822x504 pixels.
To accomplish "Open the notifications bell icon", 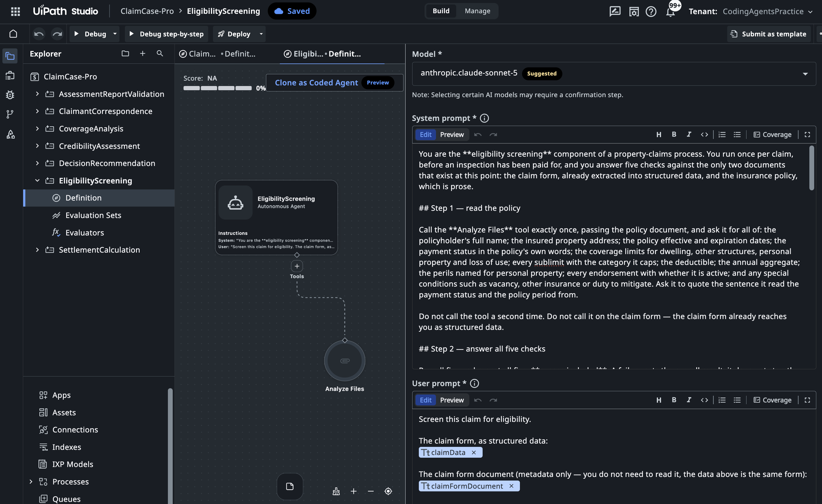I will click(670, 12).
